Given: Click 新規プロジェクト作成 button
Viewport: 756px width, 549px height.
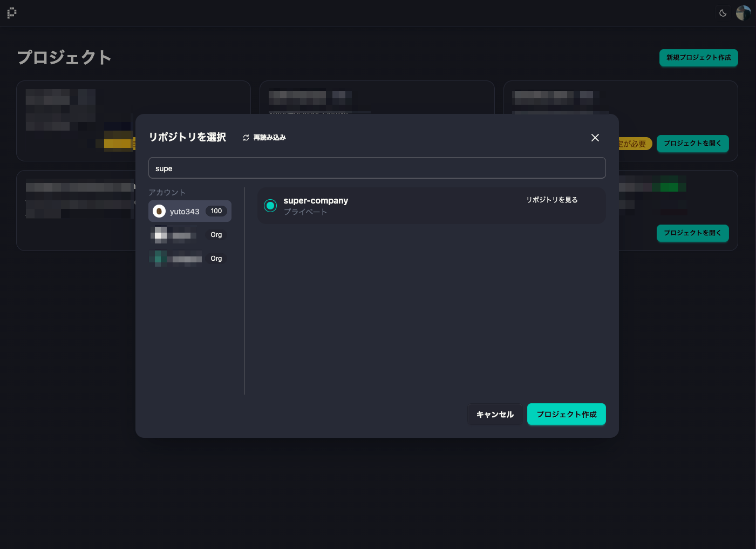Looking at the screenshot, I should 699,58.
